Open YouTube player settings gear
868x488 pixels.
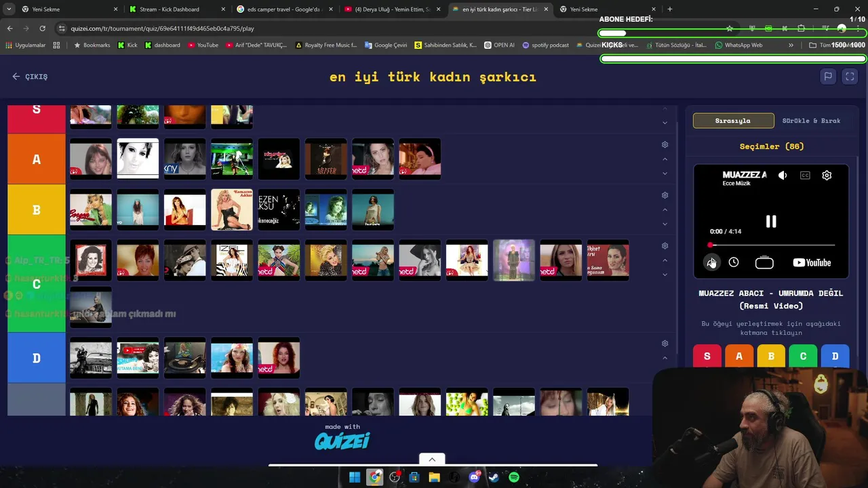pyautogui.click(x=827, y=175)
